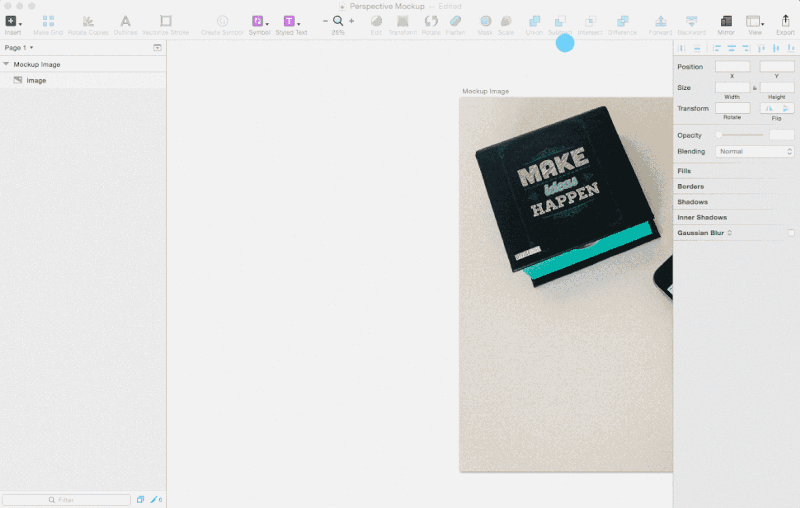
Task: Click the magnifier zoom icon
Action: pos(338,21)
